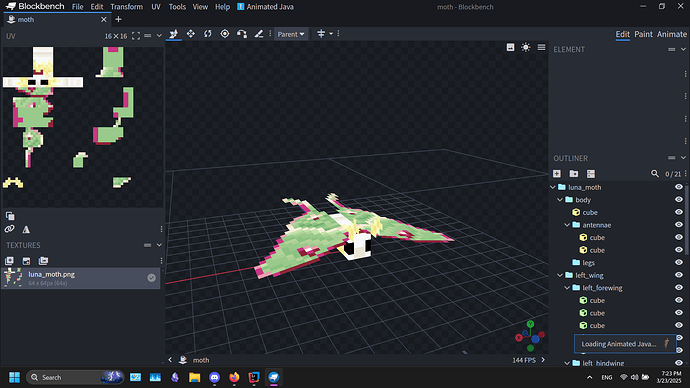690x388 pixels.
Task: Toggle viewport shading sun icon
Action: (x=525, y=48)
